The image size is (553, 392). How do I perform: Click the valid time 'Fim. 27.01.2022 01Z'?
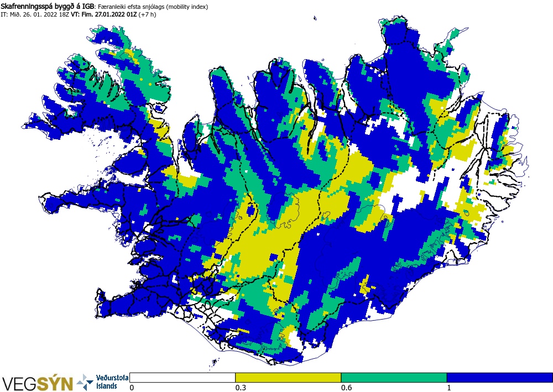[109, 14]
